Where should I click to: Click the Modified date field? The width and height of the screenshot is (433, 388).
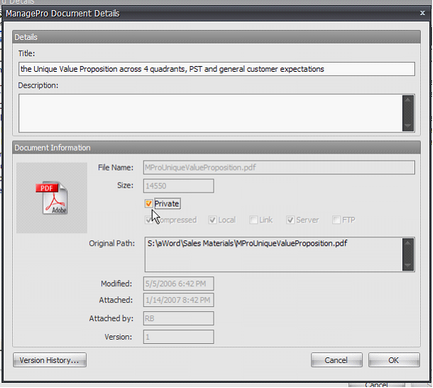click(x=178, y=284)
